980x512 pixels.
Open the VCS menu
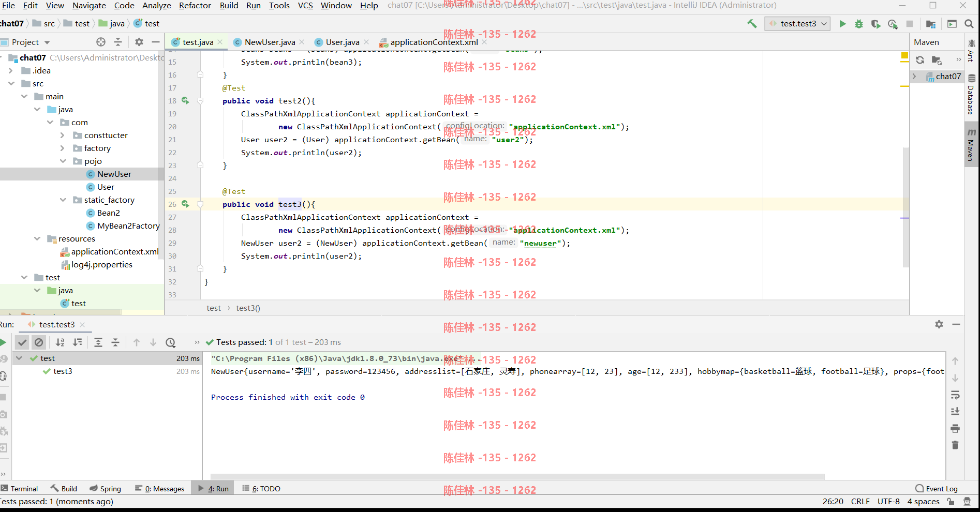click(x=305, y=6)
